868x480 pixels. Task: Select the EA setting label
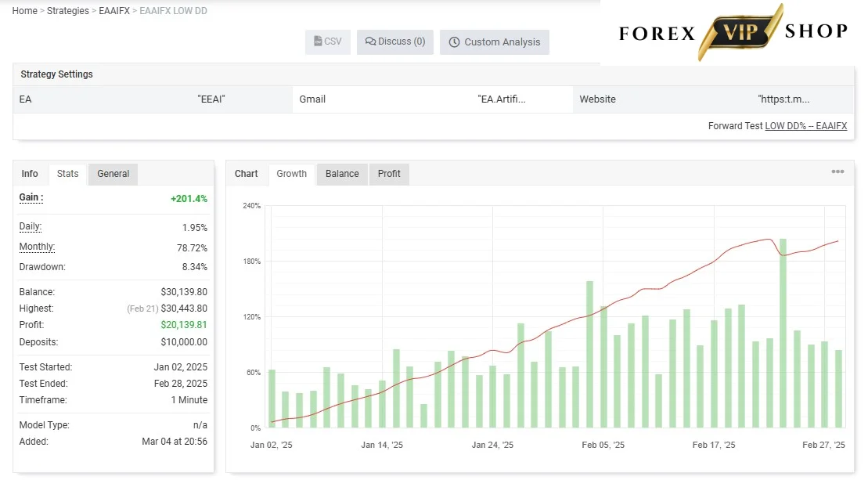[26, 99]
